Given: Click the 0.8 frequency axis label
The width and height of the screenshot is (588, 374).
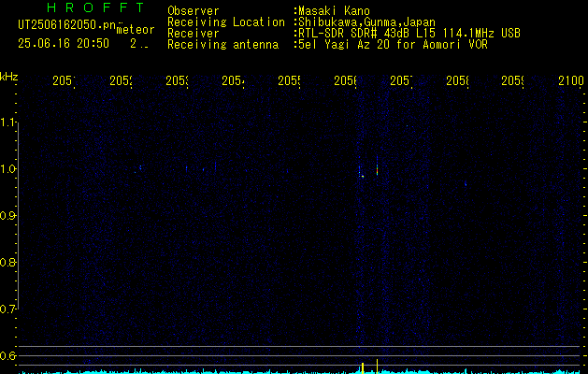Looking at the screenshot, I should (x=8, y=262).
